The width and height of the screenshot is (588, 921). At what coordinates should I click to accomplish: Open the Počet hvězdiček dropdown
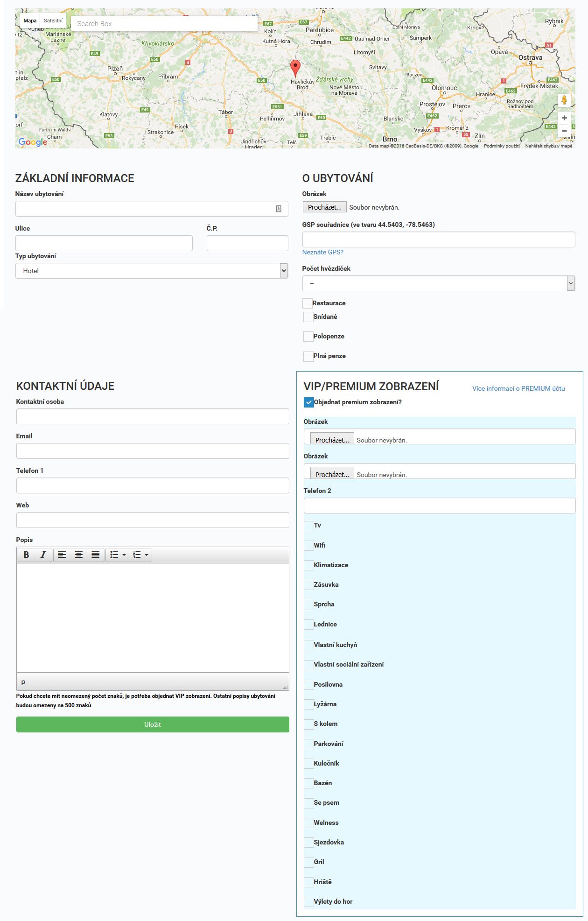point(439,283)
